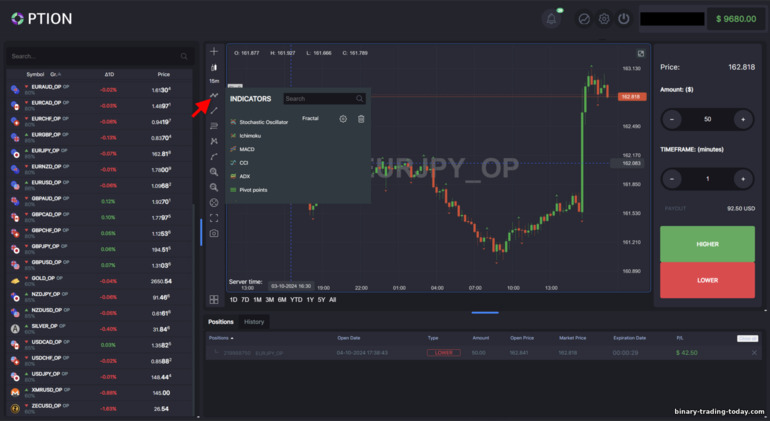Close the EURJPY_OP open position row
770x421 pixels.
point(754,353)
